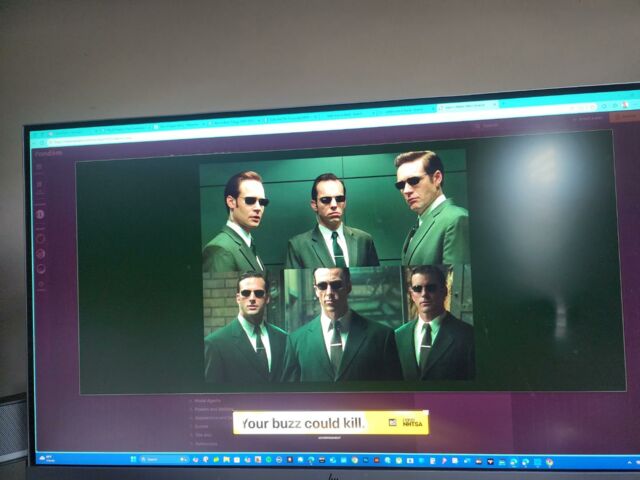Click the weather widget on the taskbar
Image resolution: width=640 pixels, height=480 pixels.
tap(45, 456)
